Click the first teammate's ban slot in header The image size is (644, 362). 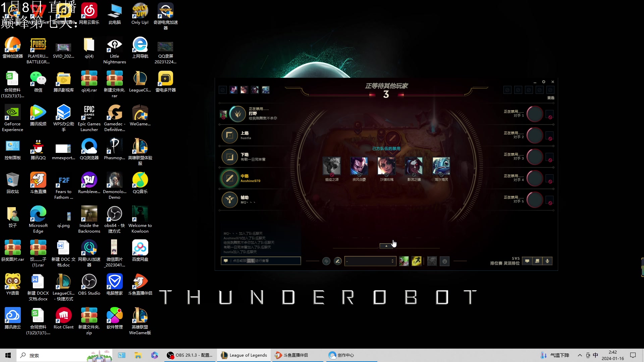click(223, 90)
